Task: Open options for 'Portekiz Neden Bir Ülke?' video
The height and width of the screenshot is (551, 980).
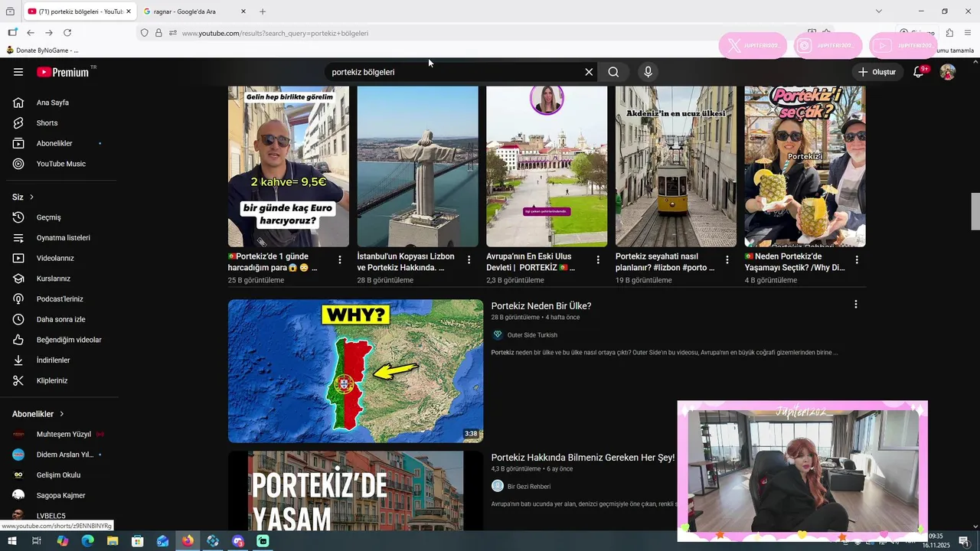Action: click(x=856, y=305)
